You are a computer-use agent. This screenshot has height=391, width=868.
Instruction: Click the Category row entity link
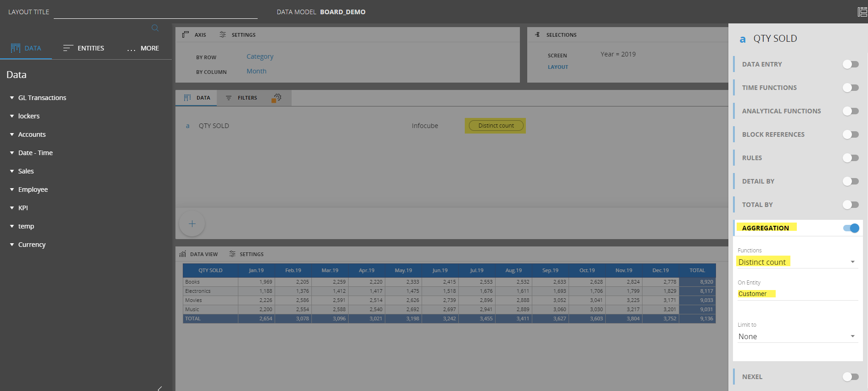tap(260, 56)
